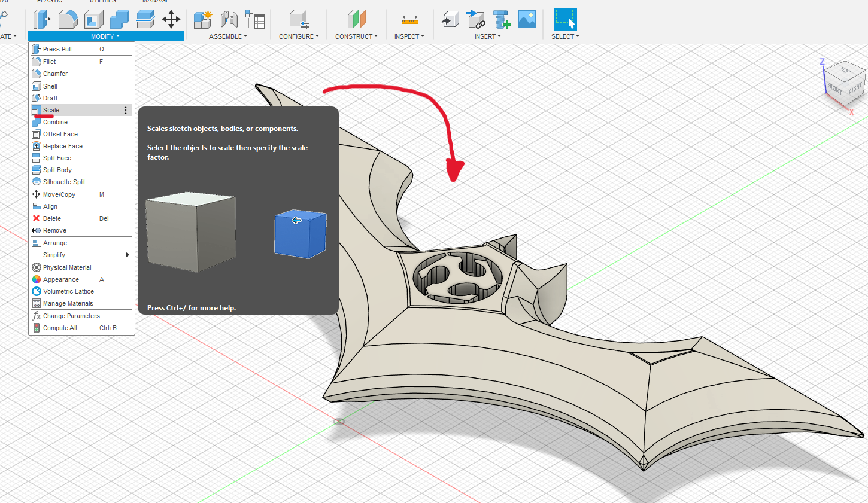Choose Press Pull from the Modify menu
868x503 pixels.
click(81, 49)
